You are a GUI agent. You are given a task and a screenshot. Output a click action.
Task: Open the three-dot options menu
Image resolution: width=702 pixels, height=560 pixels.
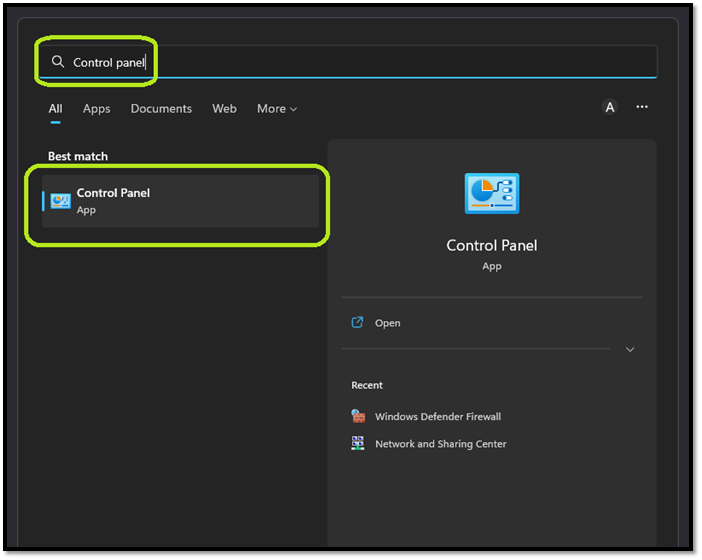click(642, 107)
